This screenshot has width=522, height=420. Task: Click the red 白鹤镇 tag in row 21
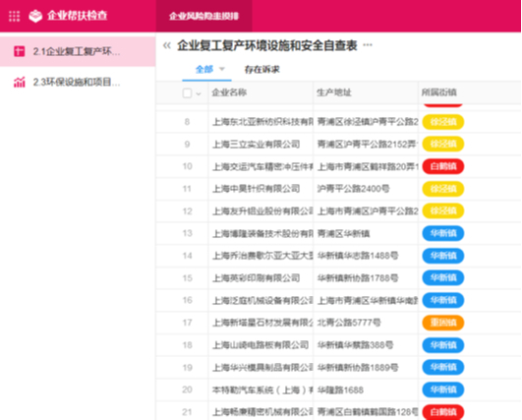(x=443, y=412)
